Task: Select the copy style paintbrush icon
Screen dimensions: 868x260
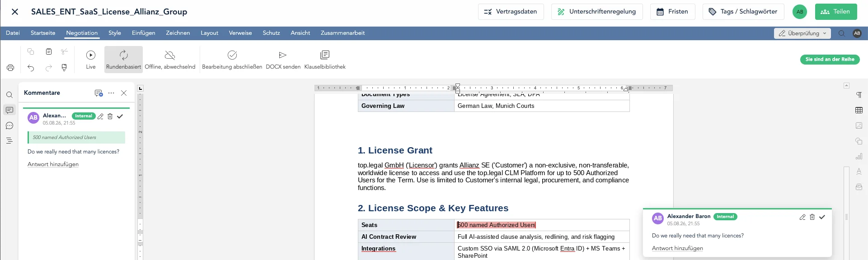Action: tap(64, 68)
